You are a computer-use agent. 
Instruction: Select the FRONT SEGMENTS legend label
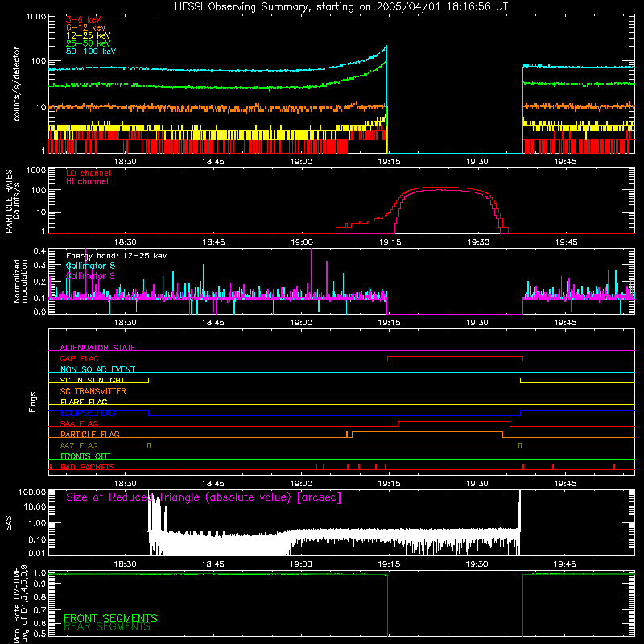110,618
